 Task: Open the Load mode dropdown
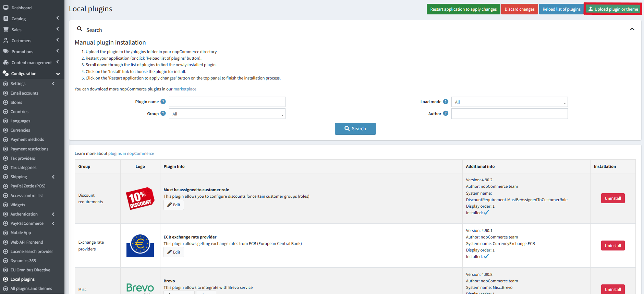tap(510, 102)
